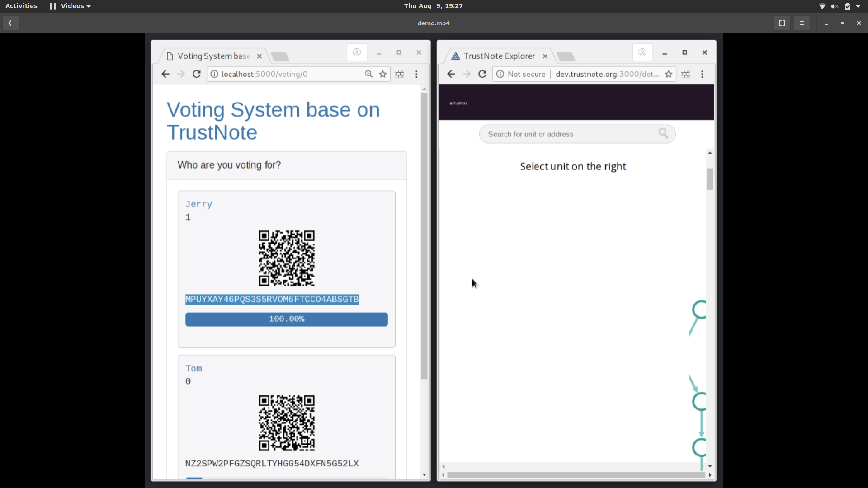Click the muted volume icon

point(835,6)
